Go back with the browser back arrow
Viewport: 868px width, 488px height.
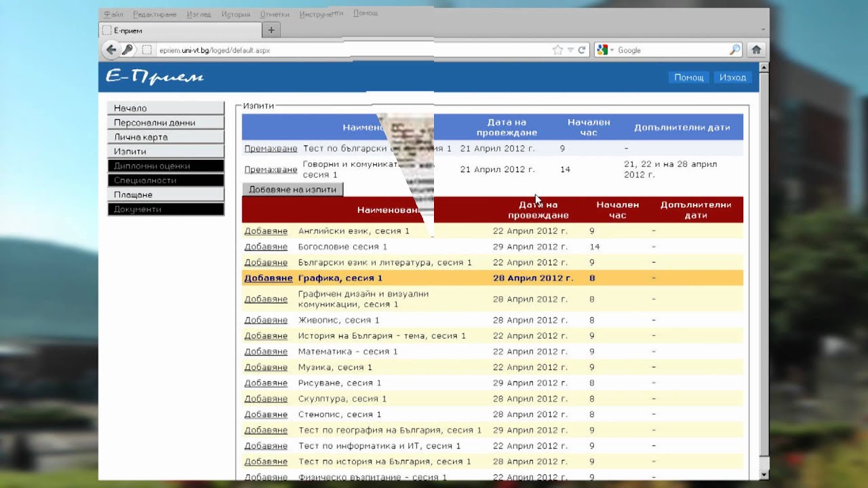[111, 49]
